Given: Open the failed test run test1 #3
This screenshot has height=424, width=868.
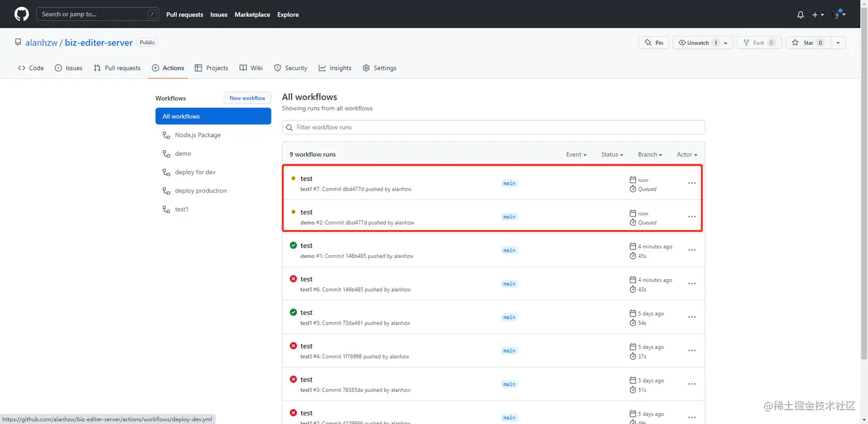Looking at the screenshot, I should coord(307,379).
